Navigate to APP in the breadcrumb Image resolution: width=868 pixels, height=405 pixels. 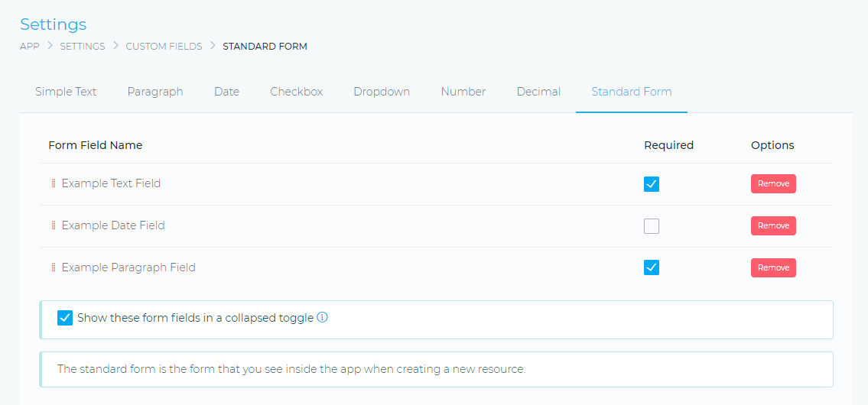[x=30, y=47]
